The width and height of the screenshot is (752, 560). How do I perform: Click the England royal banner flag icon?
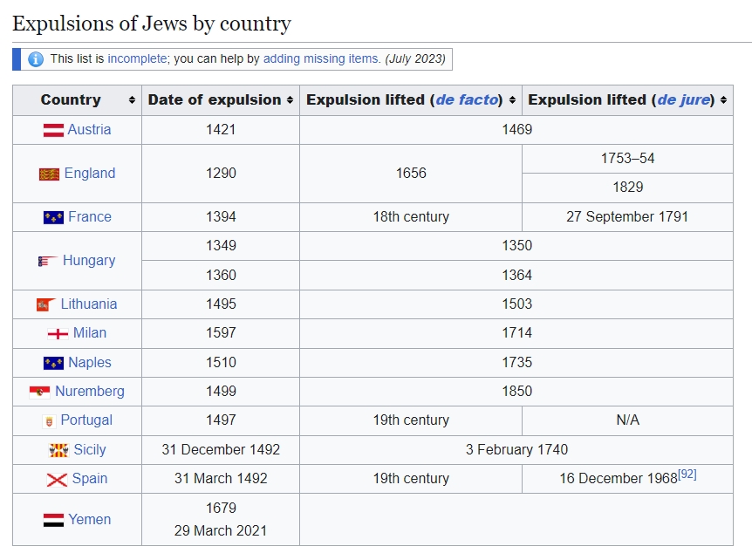[49, 174]
